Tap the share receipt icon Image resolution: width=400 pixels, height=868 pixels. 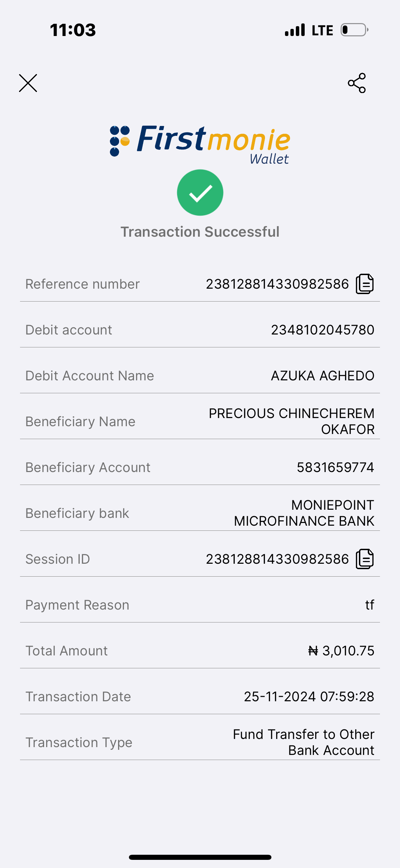pyautogui.click(x=357, y=83)
